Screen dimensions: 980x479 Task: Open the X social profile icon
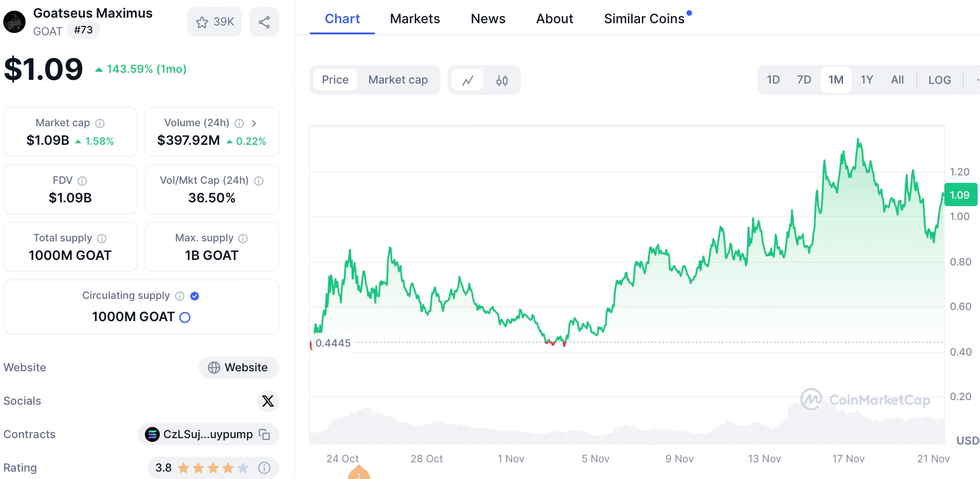[x=268, y=401]
